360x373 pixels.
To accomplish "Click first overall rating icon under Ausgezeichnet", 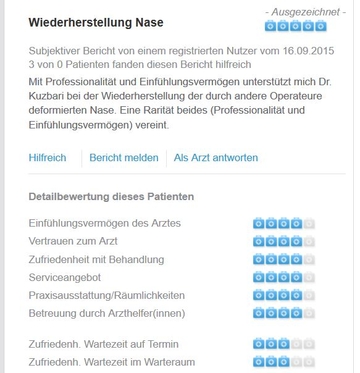I will click(x=271, y=26).
